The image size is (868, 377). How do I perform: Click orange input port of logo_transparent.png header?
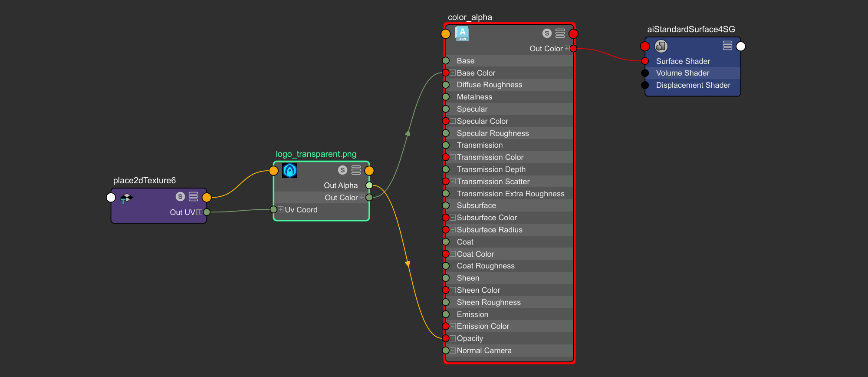coord(273,171)
